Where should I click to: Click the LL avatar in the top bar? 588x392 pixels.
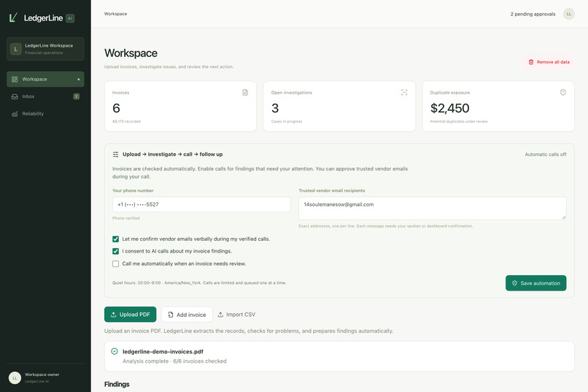pyautogui.click(x=568, y=14)
